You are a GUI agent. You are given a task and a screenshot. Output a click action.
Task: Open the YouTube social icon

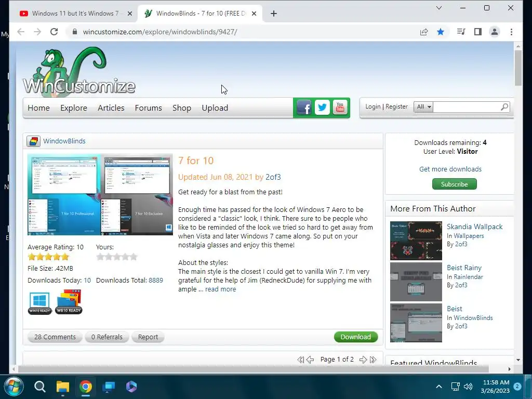point(340,108)
